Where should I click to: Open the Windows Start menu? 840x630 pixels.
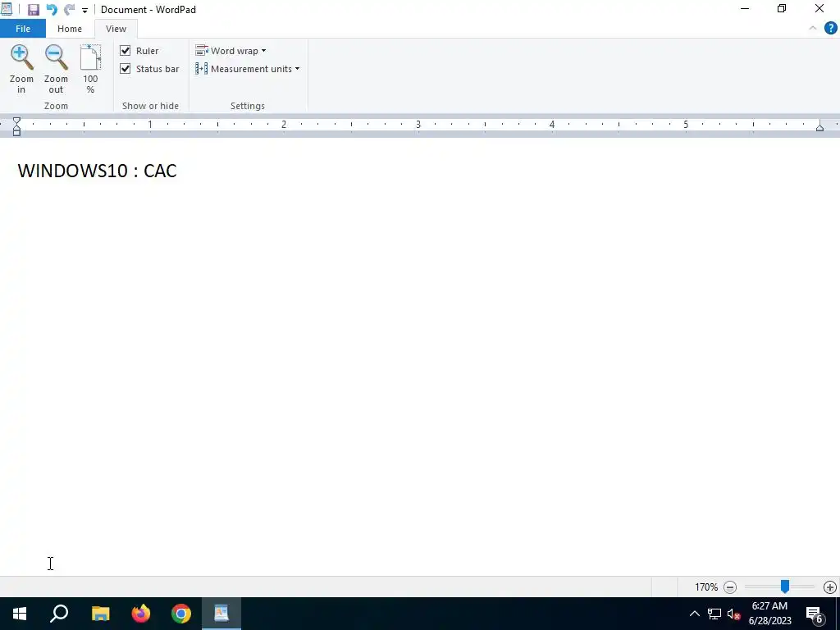pyautogui.click(x=20, y=614)
